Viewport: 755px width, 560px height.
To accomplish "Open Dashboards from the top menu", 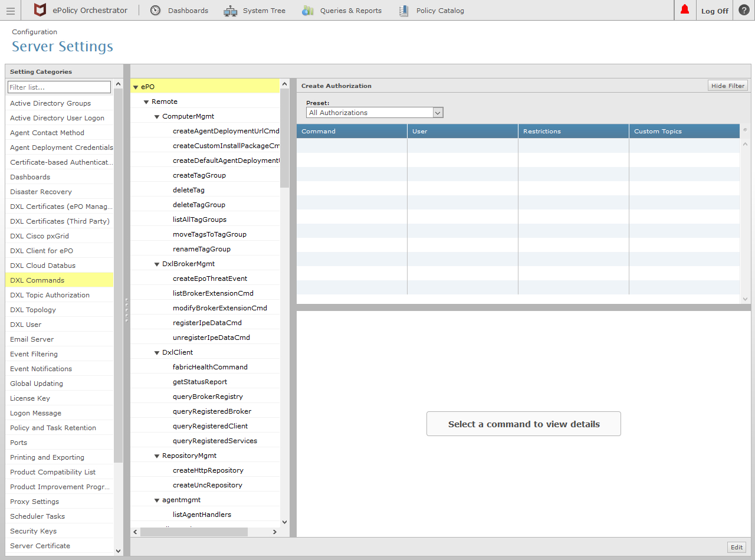I will click(x=188, y=11).
